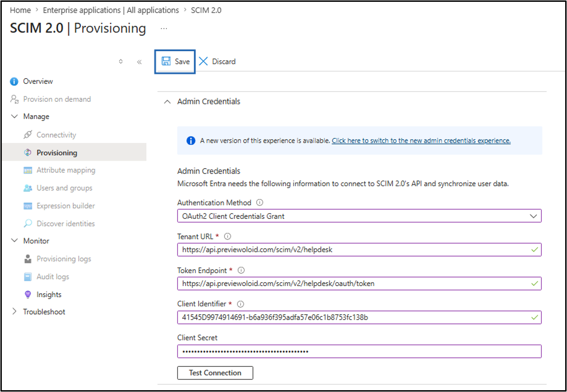Image resolution: width=567 pixels, height=392 pixels.
Task: Click the Provision on demand icon
Action: 15,99
